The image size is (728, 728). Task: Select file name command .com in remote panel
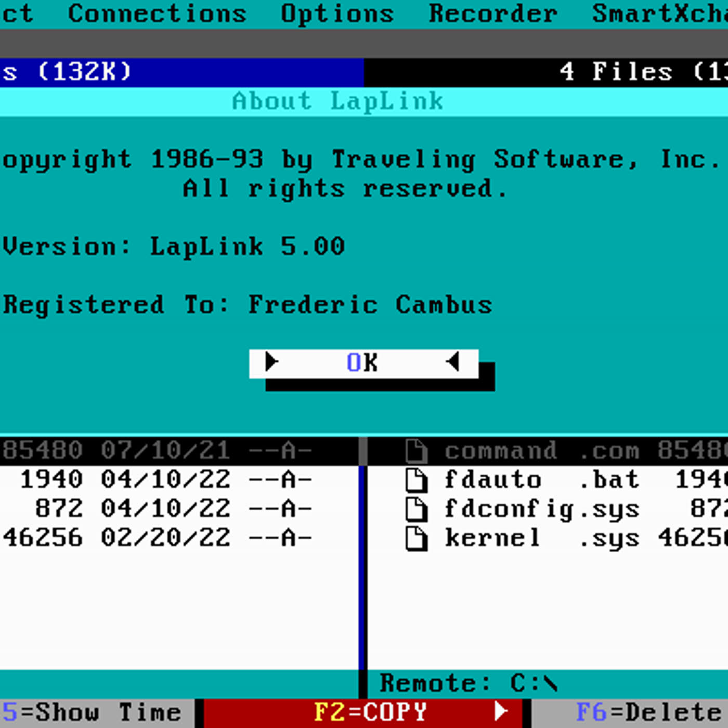coord(542,451)
